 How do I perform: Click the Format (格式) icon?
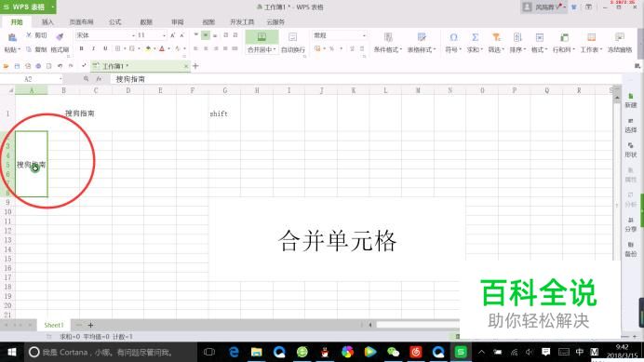pos(539,37)
